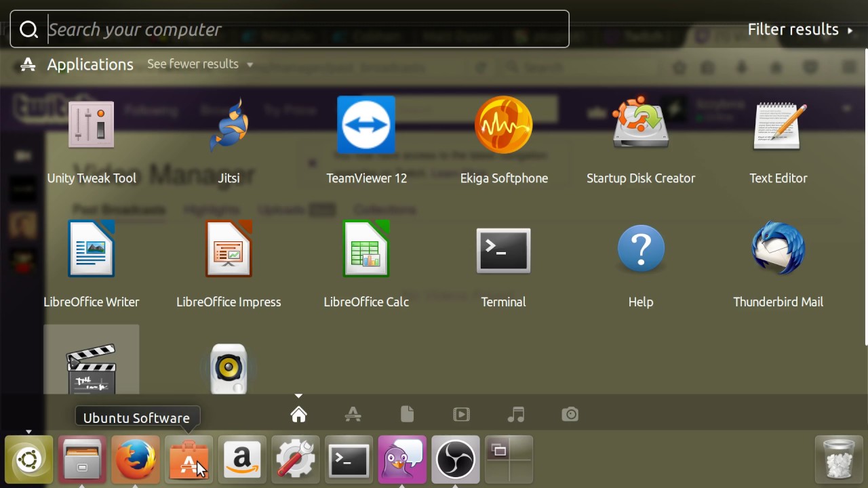The height and width of the screenshot is (488, 868).
Task: Open the Text Editor application
Action: point(778,126)
